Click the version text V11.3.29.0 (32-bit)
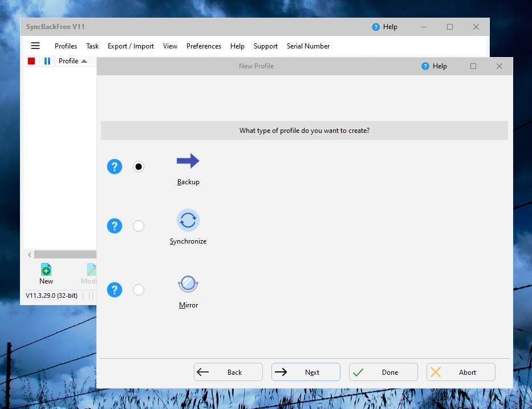 pos(51,295)
